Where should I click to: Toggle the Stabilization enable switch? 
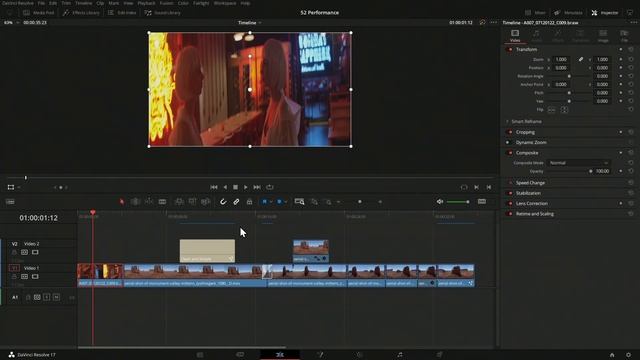(x=509, y=193)
